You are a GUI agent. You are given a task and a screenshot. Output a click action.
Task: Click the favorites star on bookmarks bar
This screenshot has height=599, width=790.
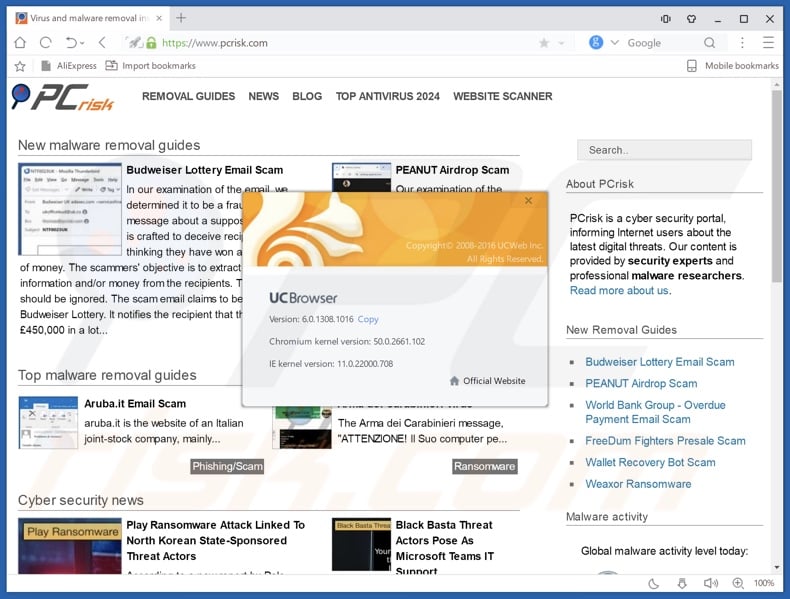point(20,66)
